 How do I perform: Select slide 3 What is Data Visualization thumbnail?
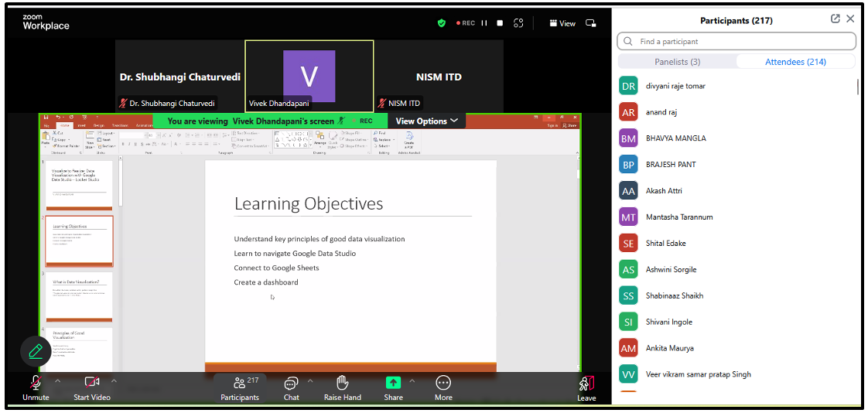click(x=79, y=297)
